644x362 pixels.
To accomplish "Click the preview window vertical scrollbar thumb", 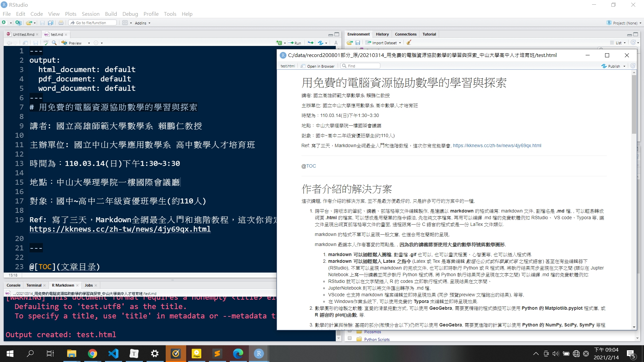I will (x=634, y=104).
